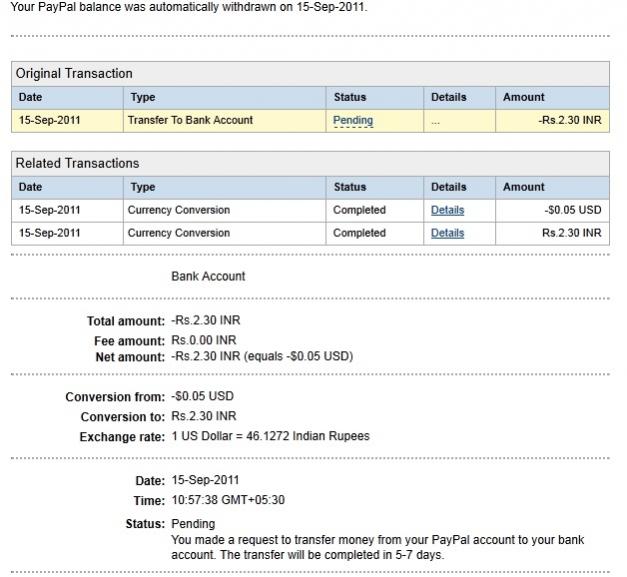
Task: Click the Type header in Related Transactions table
Action: coord(143,187)
